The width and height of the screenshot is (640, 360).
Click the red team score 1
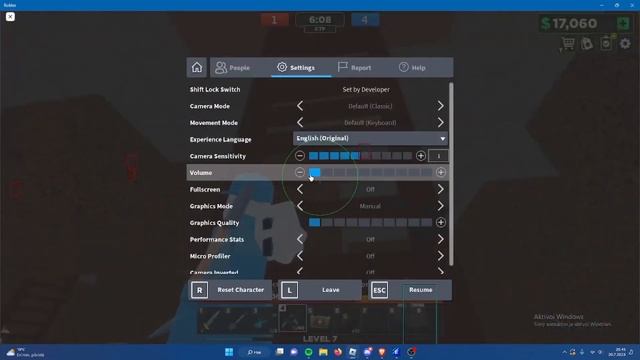coord(274,20)
